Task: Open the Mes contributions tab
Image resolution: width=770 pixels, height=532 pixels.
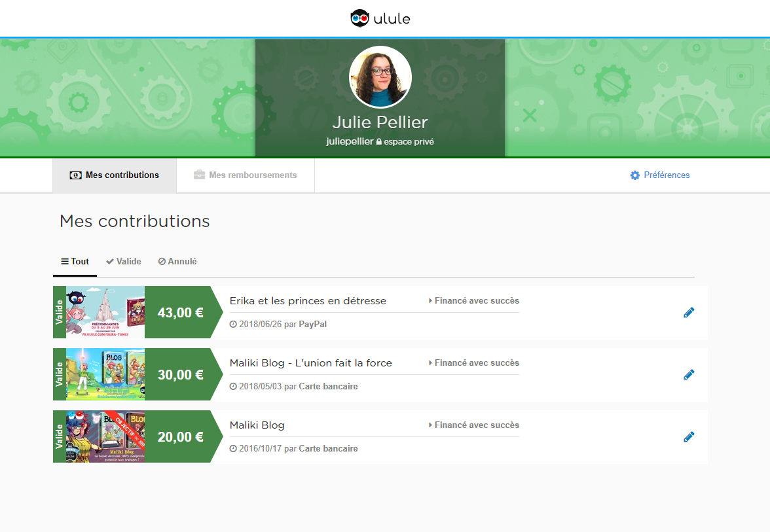Action: coord(115,175)
